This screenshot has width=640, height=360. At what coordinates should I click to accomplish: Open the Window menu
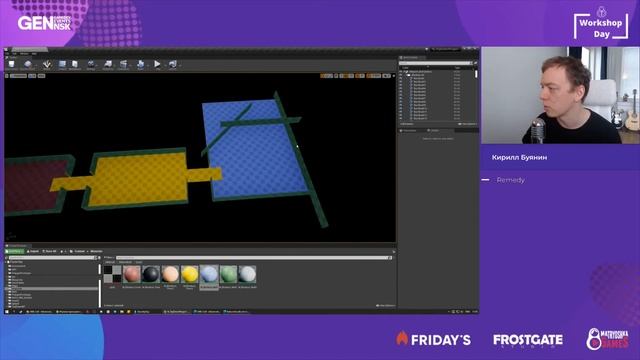(24, 53)
